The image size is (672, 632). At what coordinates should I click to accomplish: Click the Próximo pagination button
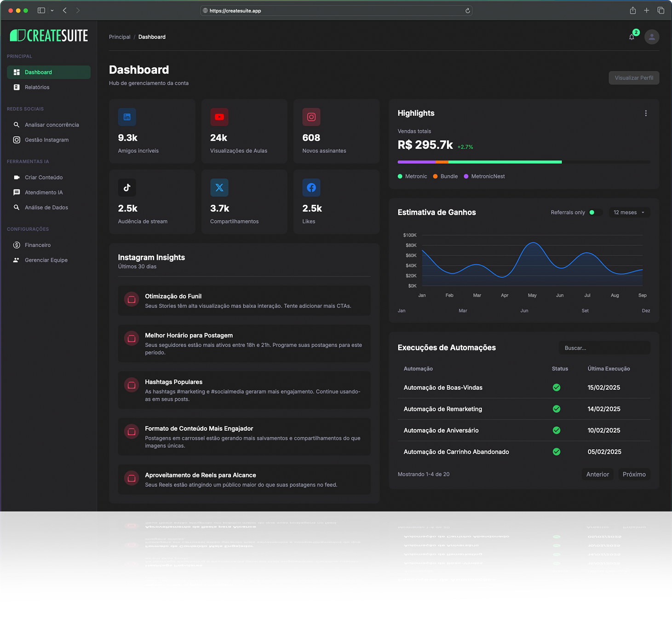point(634,474)
